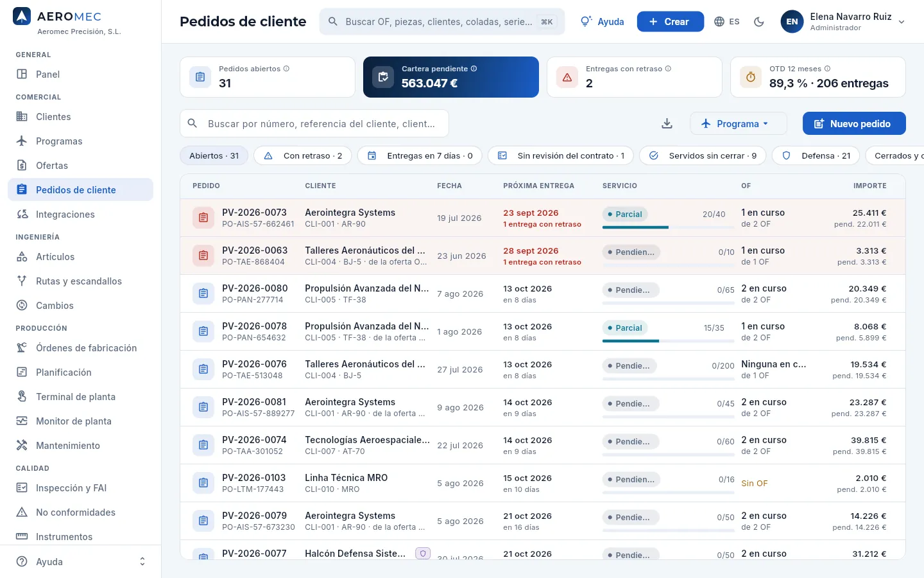Open the Entregas con retraso card
924x578 pixels.
(x=635, y=77)
